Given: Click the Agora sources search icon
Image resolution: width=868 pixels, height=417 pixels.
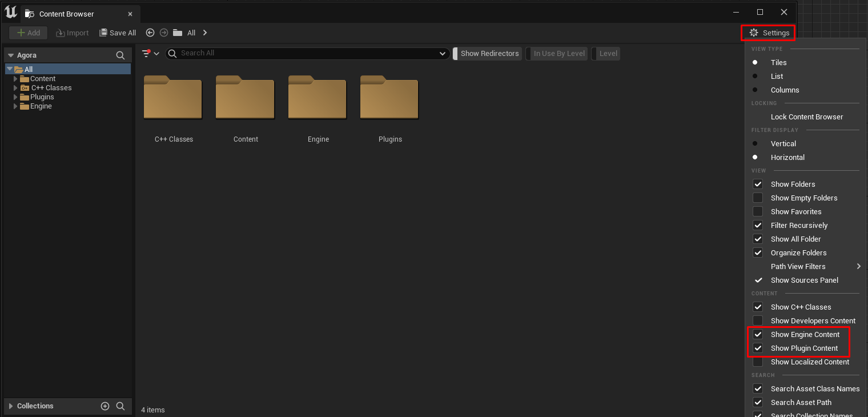Looking at the screenshot, I should (120, 55).
